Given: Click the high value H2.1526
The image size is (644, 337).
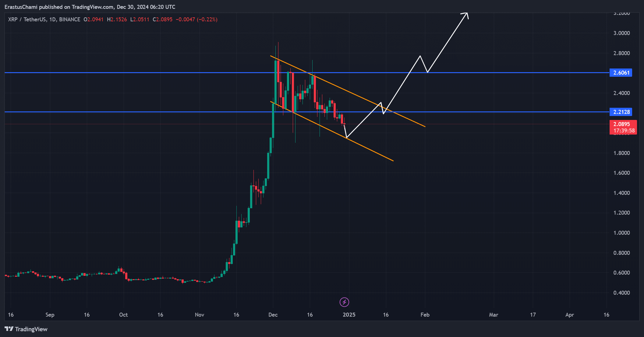Looking at the screenshot, I should pyautogui.click(x=117, y=19).
